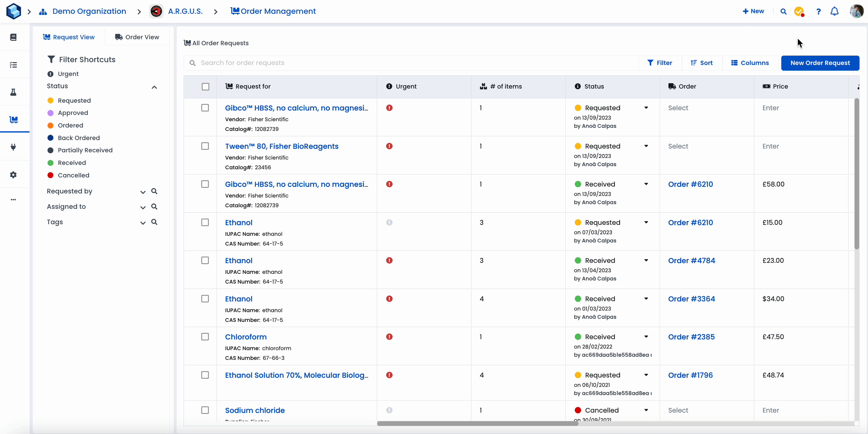Click the help question mark icon

818,11
